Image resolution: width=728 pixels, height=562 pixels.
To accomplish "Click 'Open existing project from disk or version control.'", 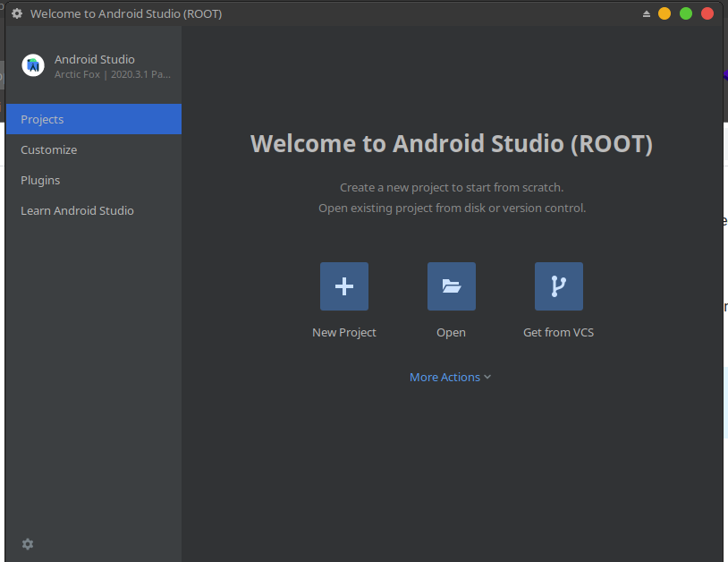I will click(x=453, y=209).
